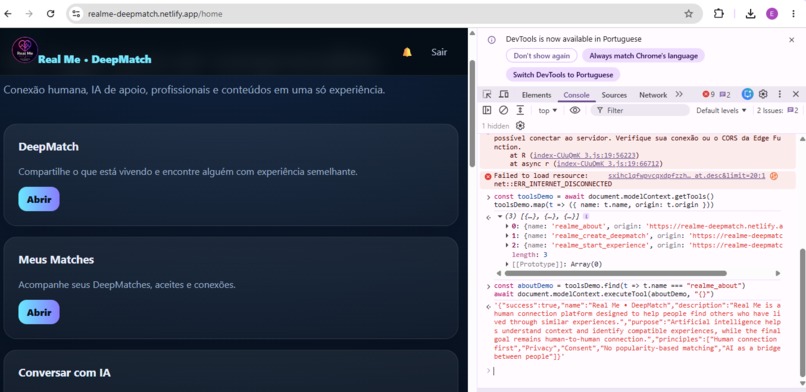This screenshot has width=806, height=392.
Task: Reload the current page
Action: [50, 14]
